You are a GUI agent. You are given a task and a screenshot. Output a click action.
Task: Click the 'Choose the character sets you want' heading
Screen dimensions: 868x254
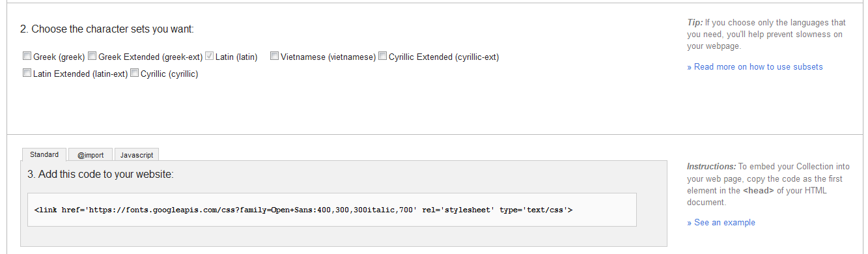(107, 29)
